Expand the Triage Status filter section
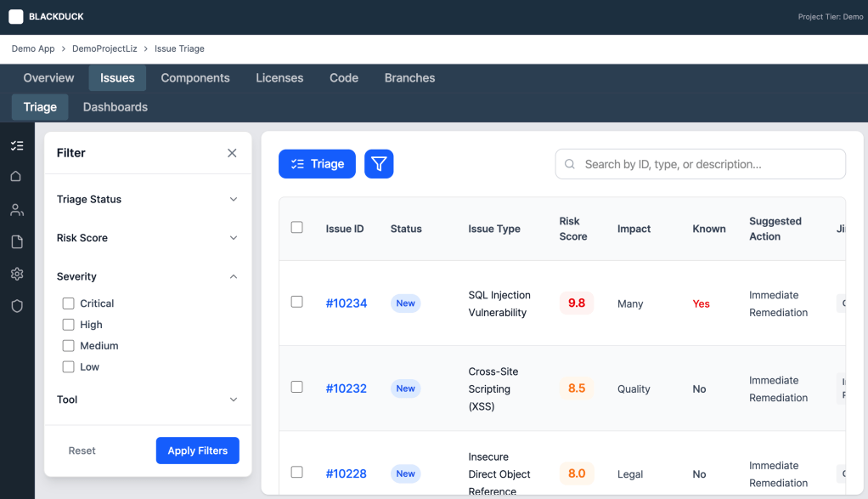The height and width of the screenshot is (499, 868). tap(148, 200)
